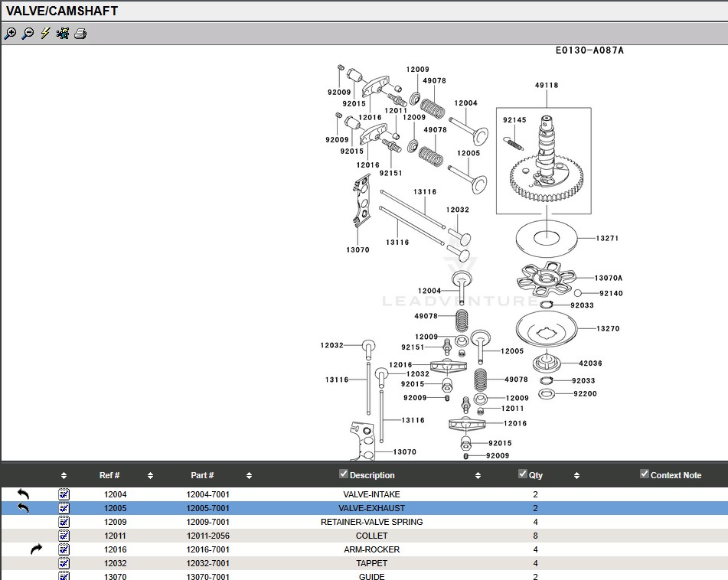Select part number 12009-7001
The image size is (728, 580).
point(207,522)
